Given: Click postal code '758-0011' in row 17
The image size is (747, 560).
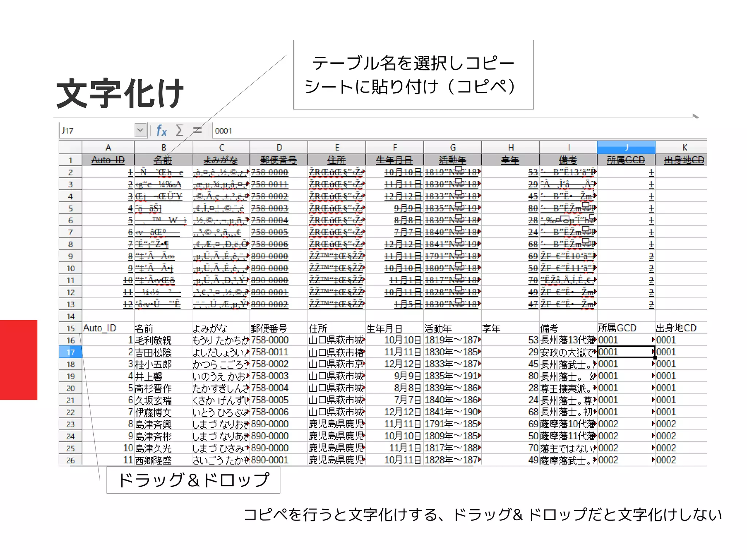Looking at the screenshot, I should (x=279, y=352).
